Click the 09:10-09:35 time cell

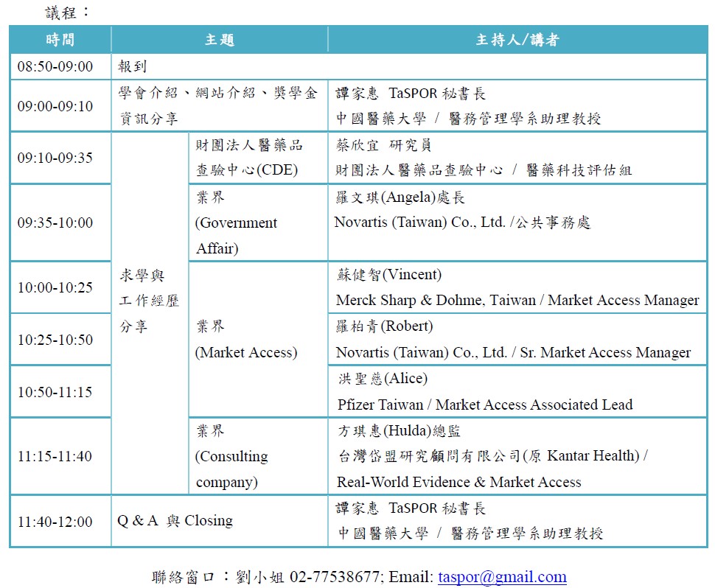click(60, 158)
